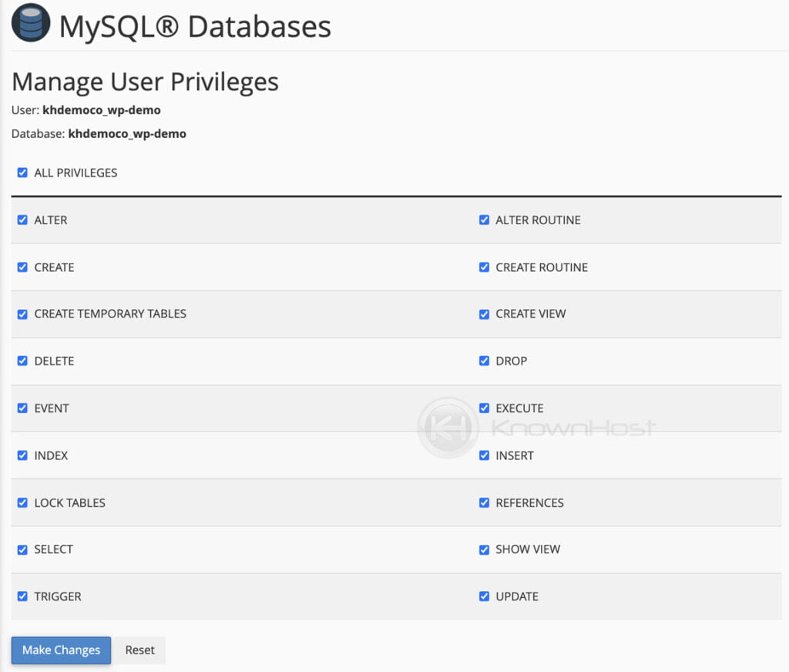789x672 pixels.
Task: Disable the DROP privilege checkbox
Action: [x=484, y=361]
